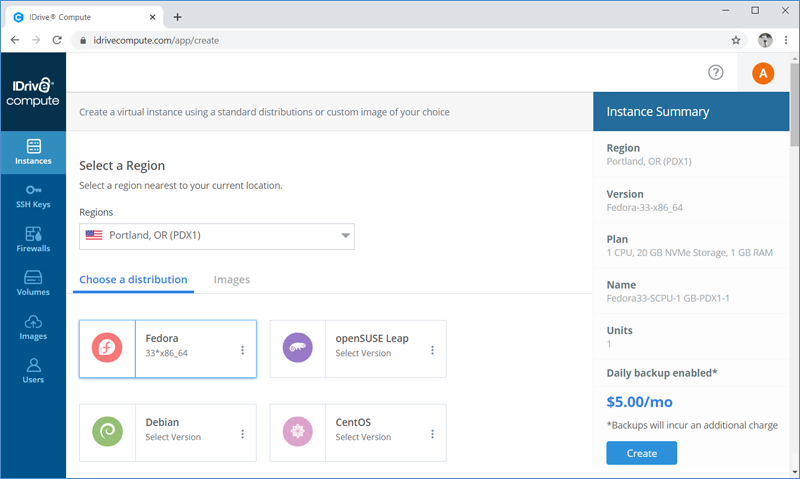Viewport: 800px width, 479px height.
Task: Open the Users sidebar item
Action: 33,371
